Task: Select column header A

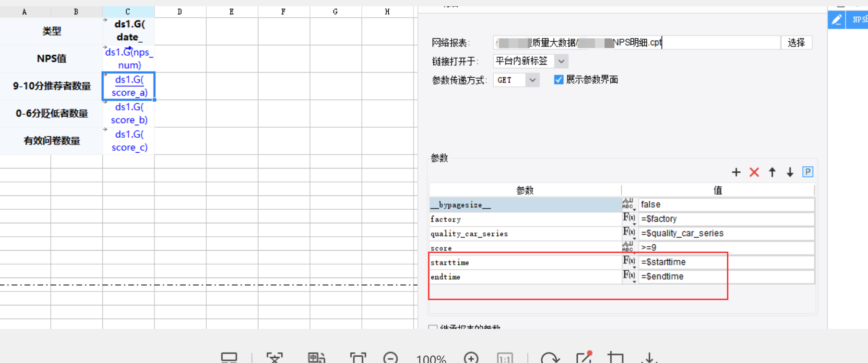Action: coord(25,12)
